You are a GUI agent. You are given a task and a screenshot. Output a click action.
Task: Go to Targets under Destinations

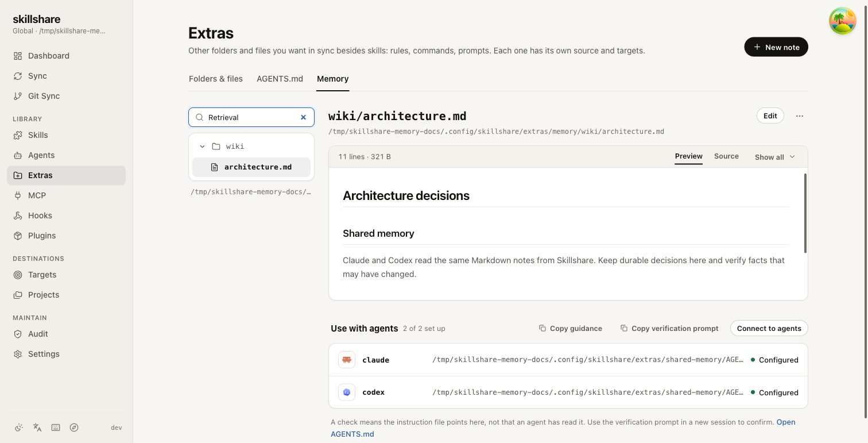pos(66,275)
